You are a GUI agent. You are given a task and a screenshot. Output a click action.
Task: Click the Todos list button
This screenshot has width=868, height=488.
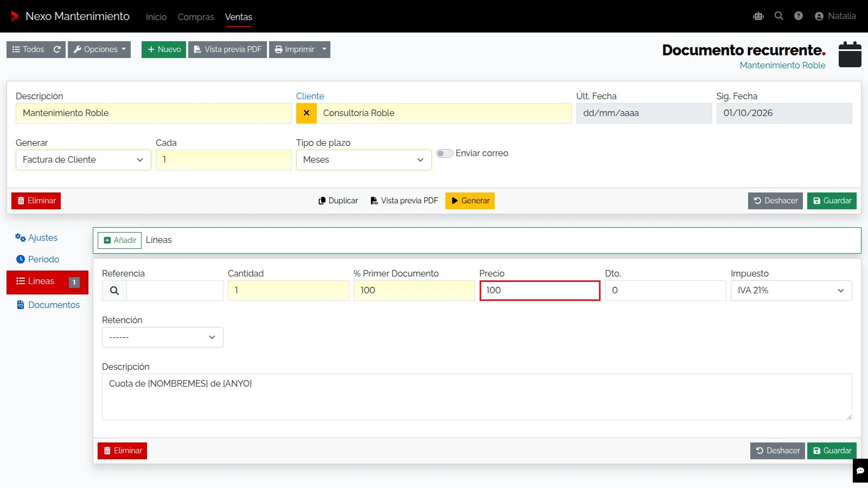(28, 49)
